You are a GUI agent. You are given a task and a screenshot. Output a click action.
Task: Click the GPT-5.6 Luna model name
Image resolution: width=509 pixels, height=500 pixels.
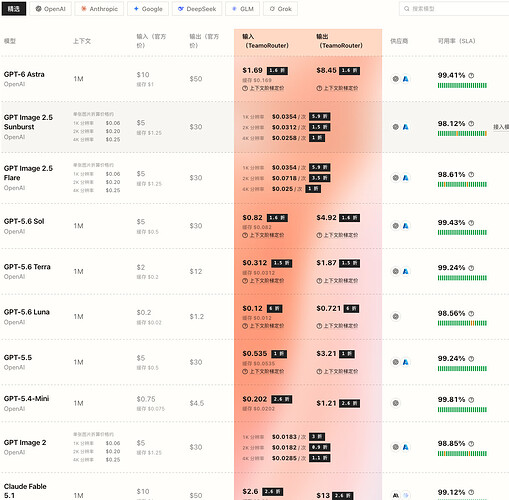pyautogui.click(x=27, y=312)
